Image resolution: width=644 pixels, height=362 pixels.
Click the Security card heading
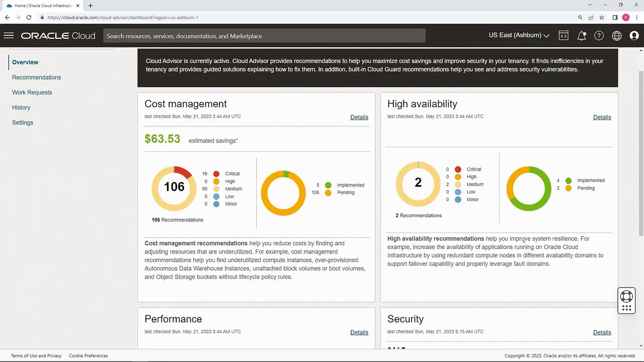(406, 319)
